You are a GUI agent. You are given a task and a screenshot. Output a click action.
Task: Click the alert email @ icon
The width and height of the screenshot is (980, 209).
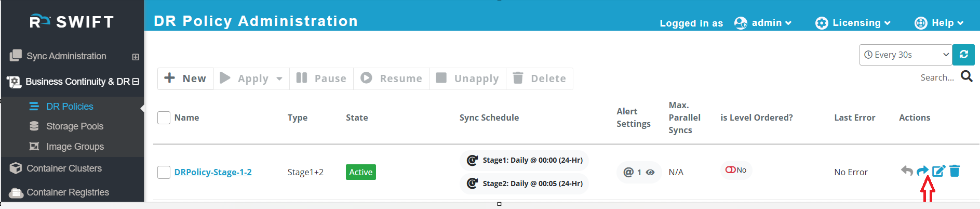[x=628, y=172]
